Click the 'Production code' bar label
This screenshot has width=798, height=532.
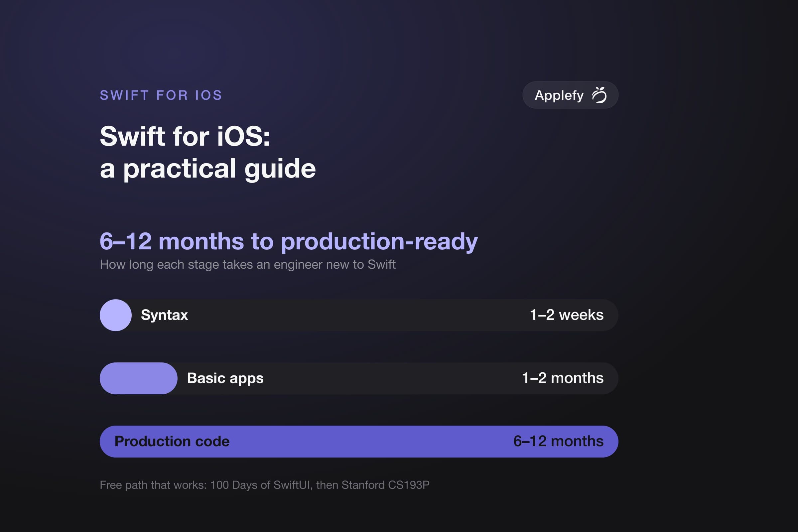tap(172, 442)
